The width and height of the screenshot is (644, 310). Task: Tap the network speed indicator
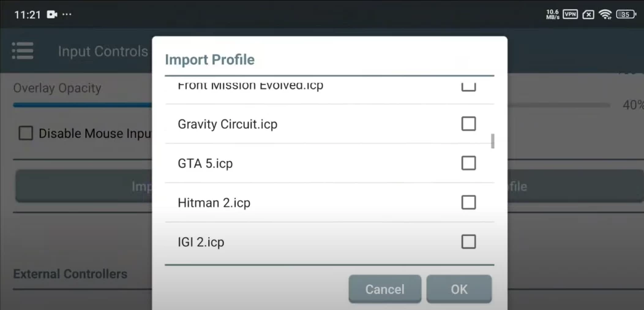click(x=552, y=14)
